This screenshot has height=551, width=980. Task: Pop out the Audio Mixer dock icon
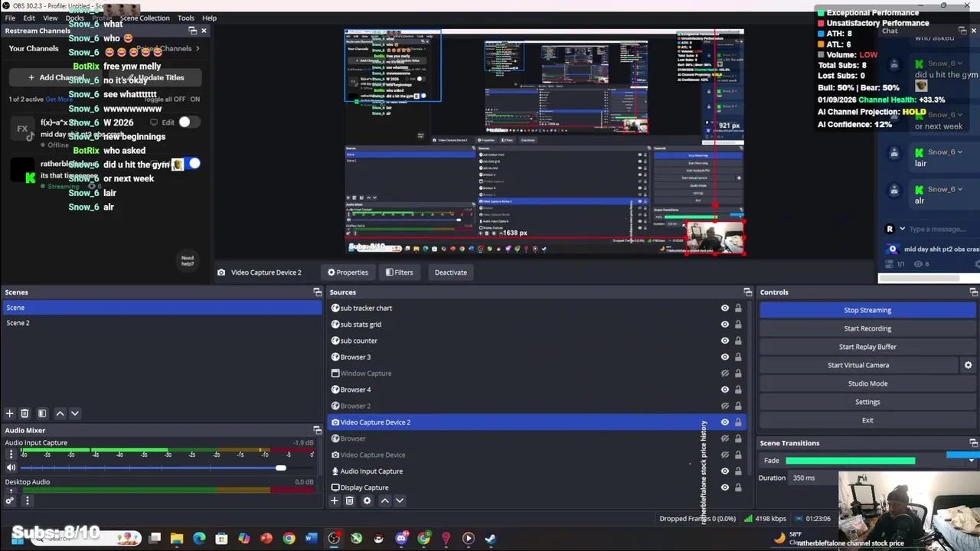click(318, 430)
